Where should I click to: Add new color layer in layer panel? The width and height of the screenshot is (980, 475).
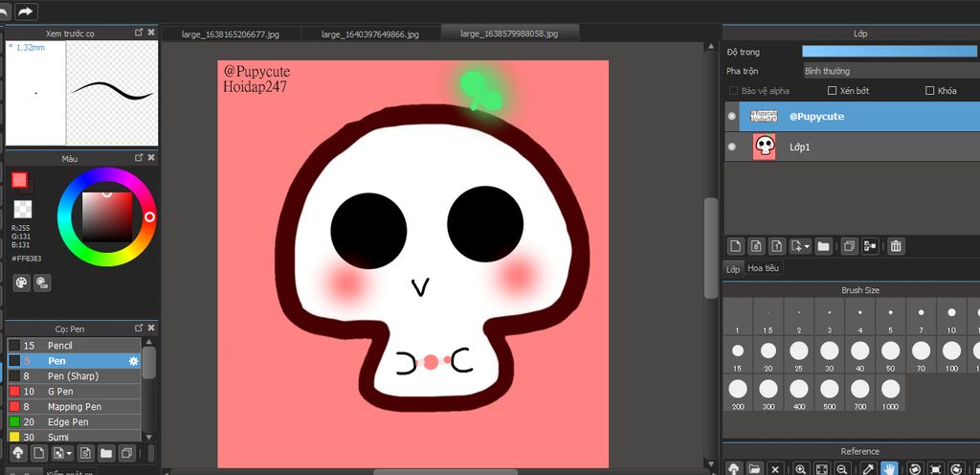(736, 246)
